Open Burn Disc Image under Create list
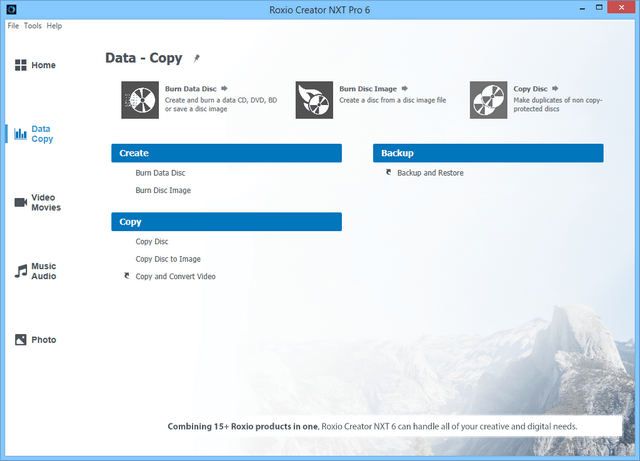The height and width of the screenshot is (461, 640). [x=163, y=190]
